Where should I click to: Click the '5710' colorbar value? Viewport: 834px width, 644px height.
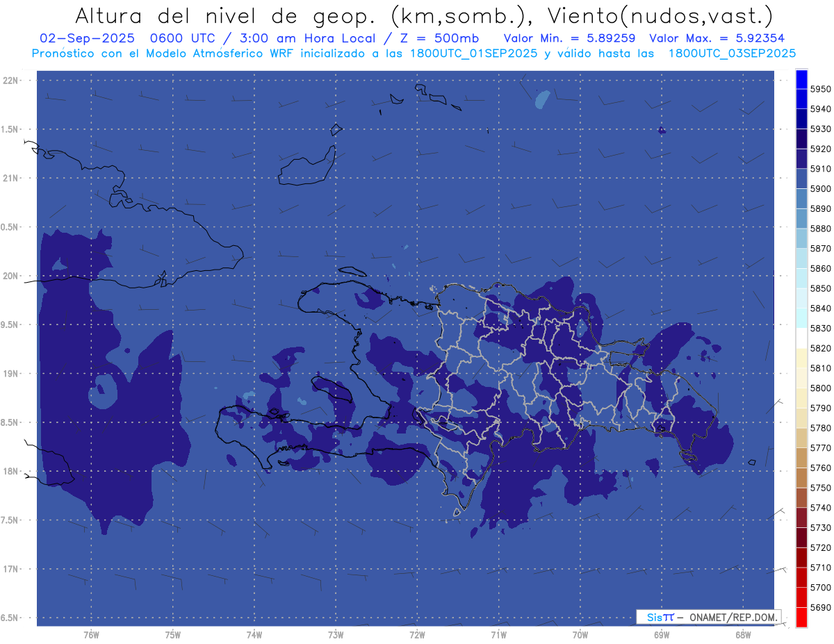tap(820, 568)
